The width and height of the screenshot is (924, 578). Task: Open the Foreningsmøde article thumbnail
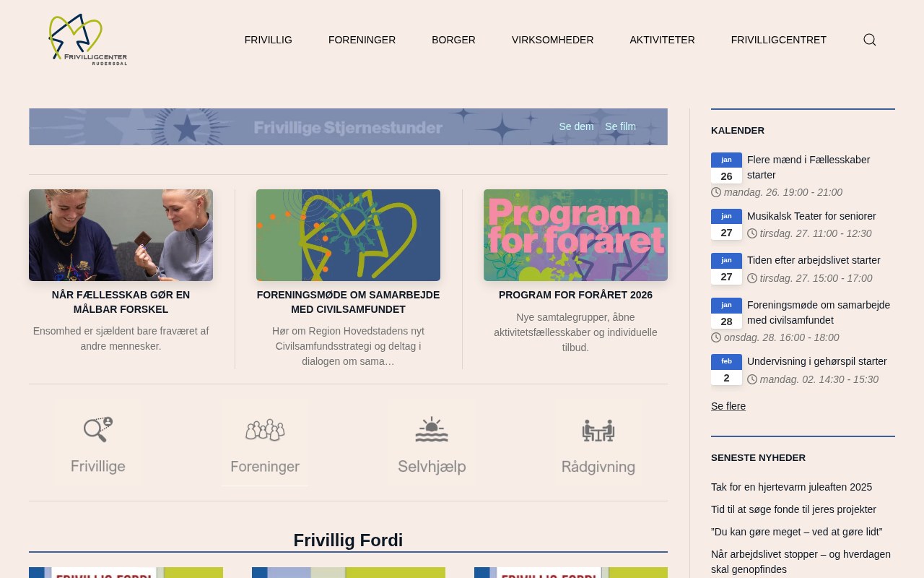point(348,235)
